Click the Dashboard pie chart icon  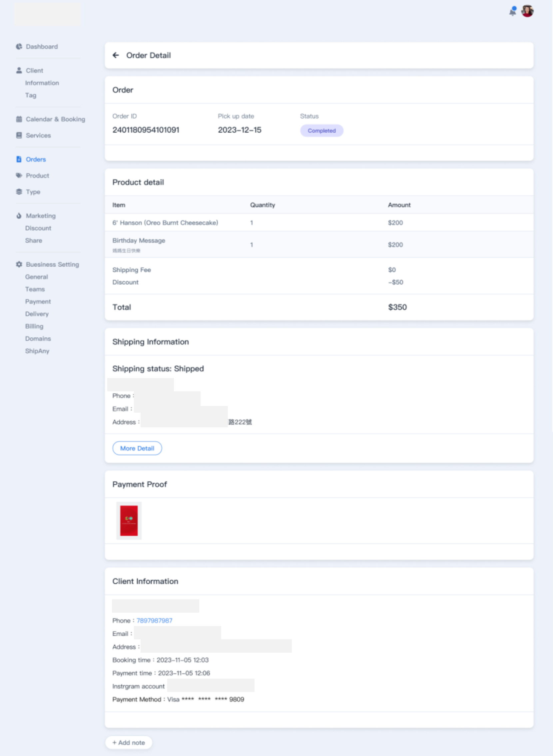point(19,47)
